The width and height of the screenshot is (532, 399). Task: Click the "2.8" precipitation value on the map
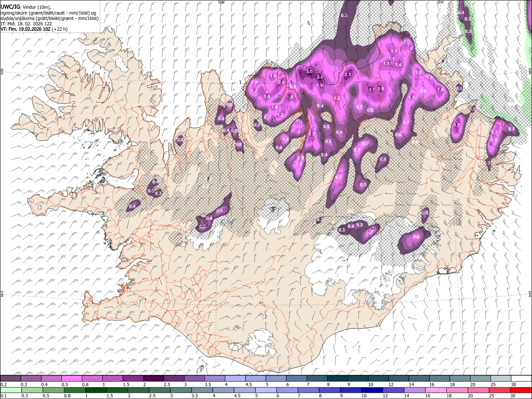click(320, 77)
